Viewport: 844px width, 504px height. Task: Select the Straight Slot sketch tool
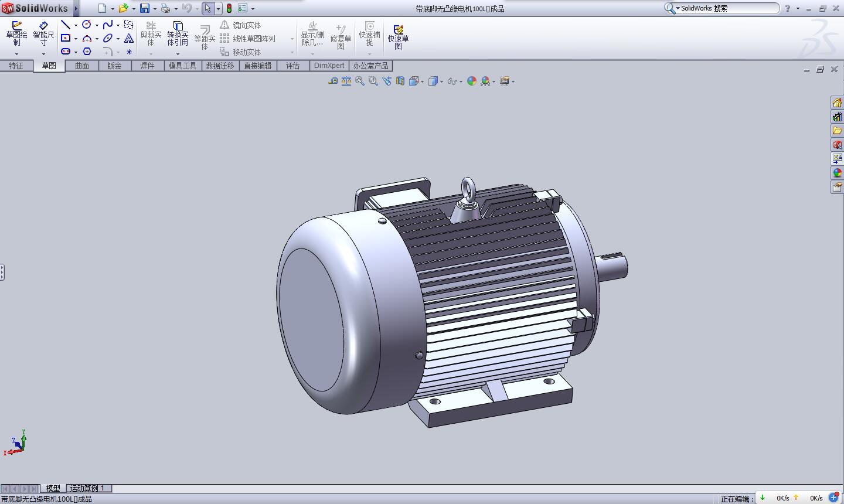point(66,52)
